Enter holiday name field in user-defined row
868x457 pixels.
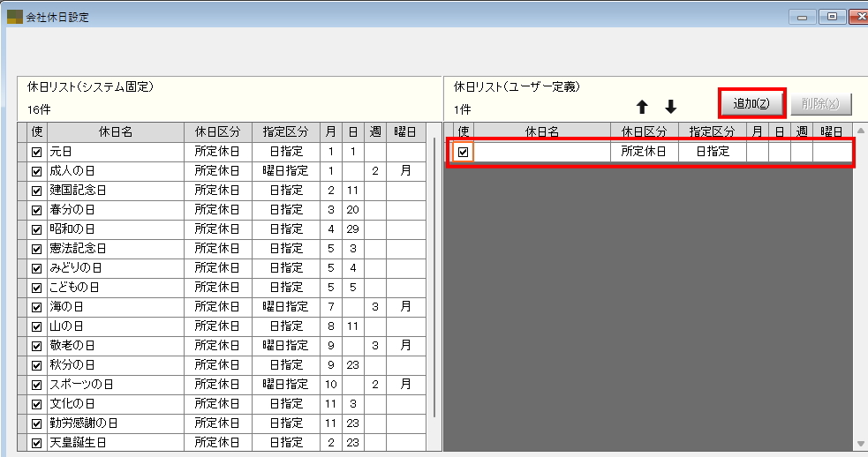[542, 152]
